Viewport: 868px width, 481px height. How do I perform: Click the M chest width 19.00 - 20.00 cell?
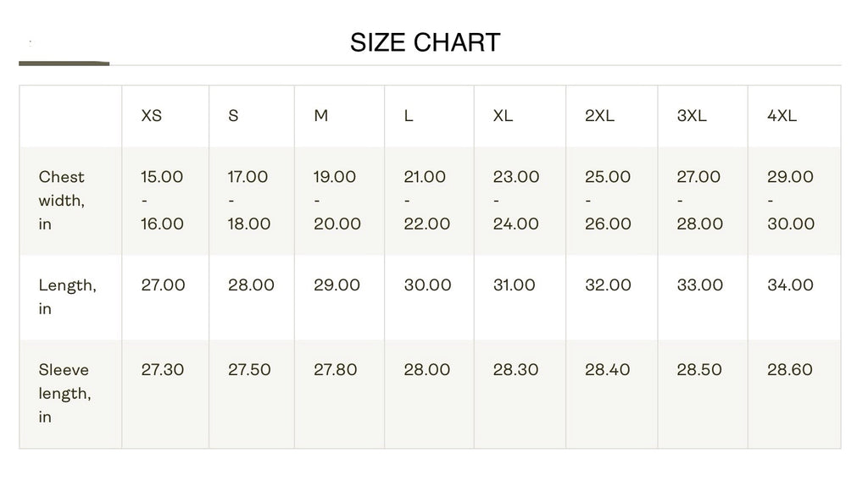pos(337,200)
